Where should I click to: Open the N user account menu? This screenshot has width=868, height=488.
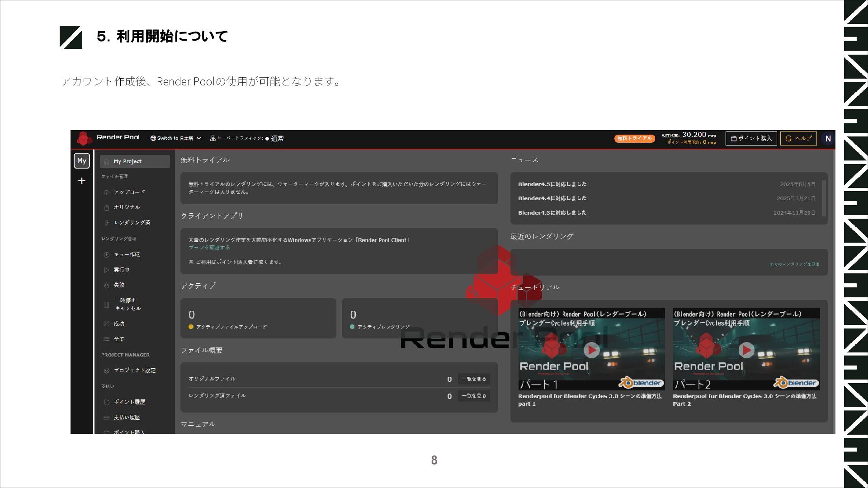828,139
